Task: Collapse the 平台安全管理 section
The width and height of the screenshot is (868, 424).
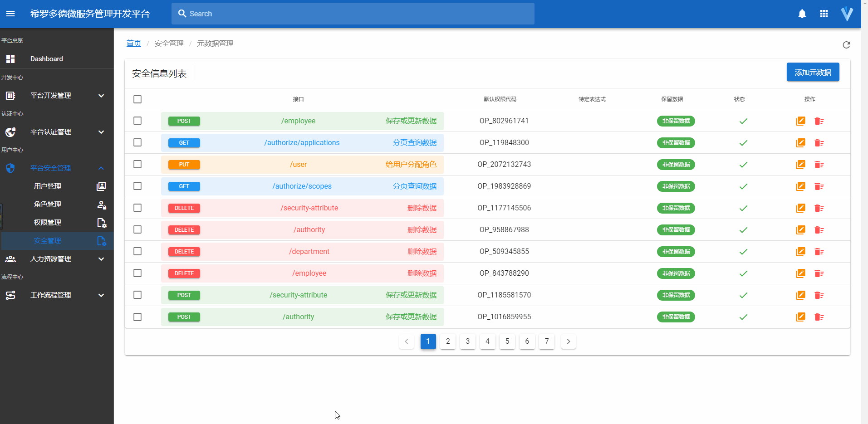Action: [x=101, y=168]
